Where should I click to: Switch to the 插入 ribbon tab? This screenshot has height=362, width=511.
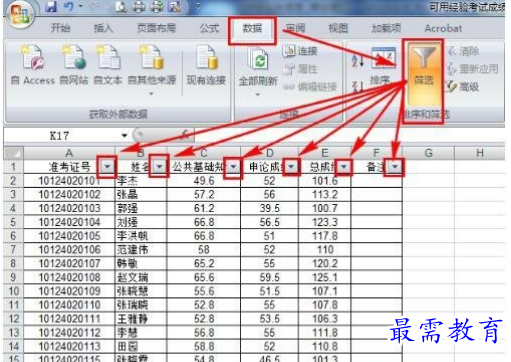[x=103, y=28]
